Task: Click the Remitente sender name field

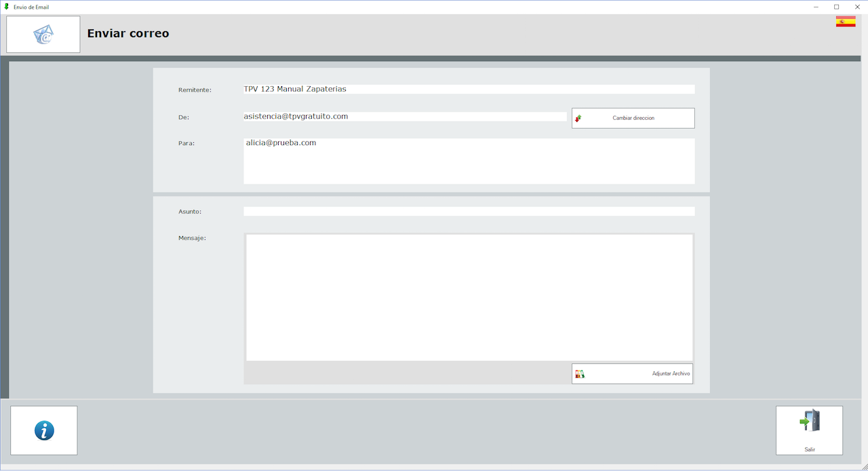Action: pos(469,89)
